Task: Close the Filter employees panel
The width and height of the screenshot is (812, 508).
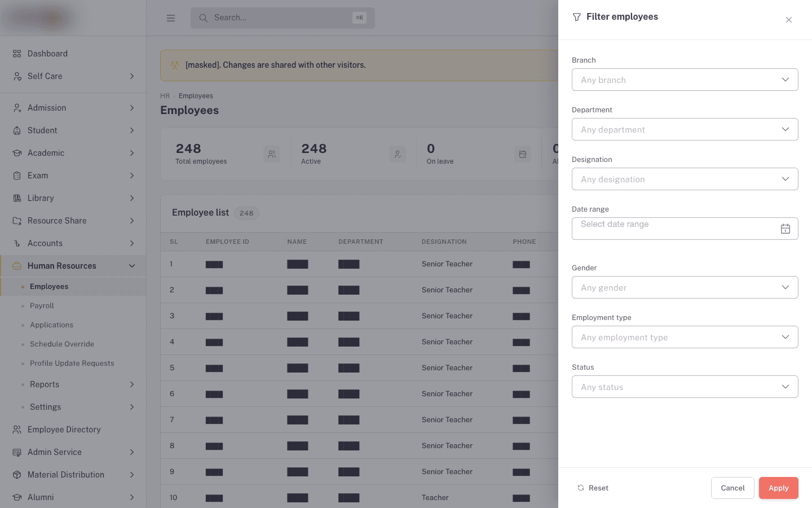Action: coord(789,20)
